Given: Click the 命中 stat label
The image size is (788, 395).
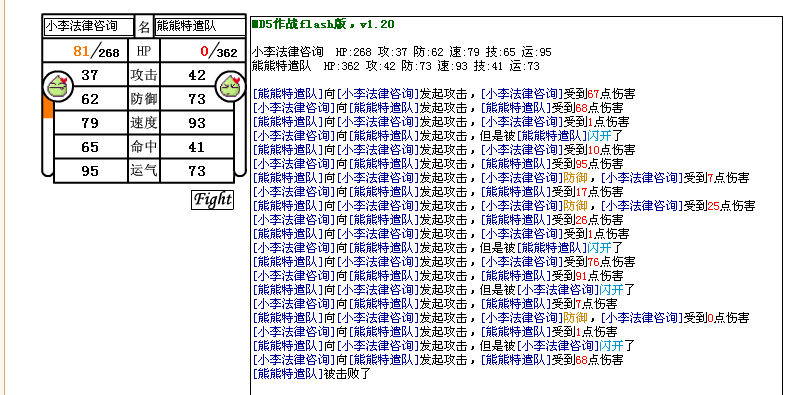Looking at the screenshot, I should coord(144,147).
